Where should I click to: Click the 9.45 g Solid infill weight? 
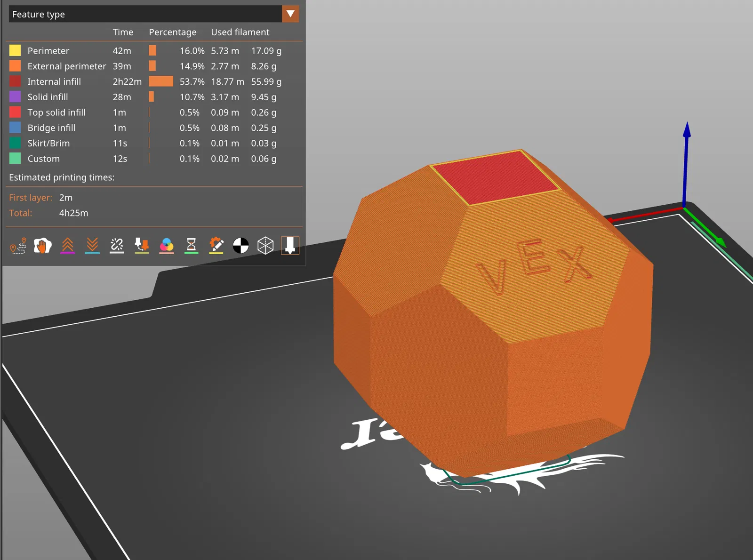click(x=264, y=97)
